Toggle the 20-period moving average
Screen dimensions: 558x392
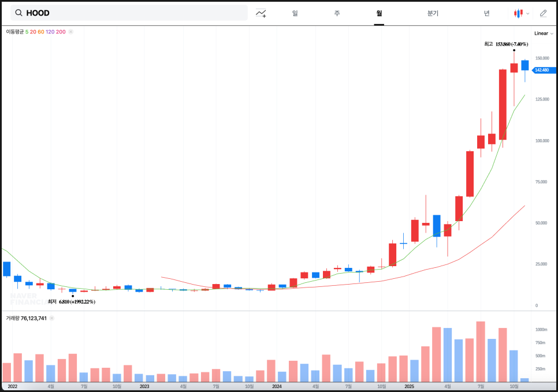click(33, 32)
